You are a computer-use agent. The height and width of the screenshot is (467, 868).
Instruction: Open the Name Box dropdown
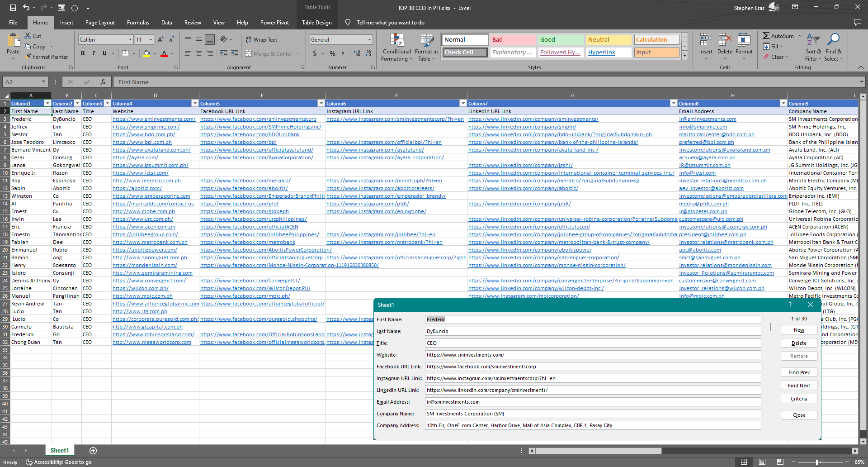[43, 82]
